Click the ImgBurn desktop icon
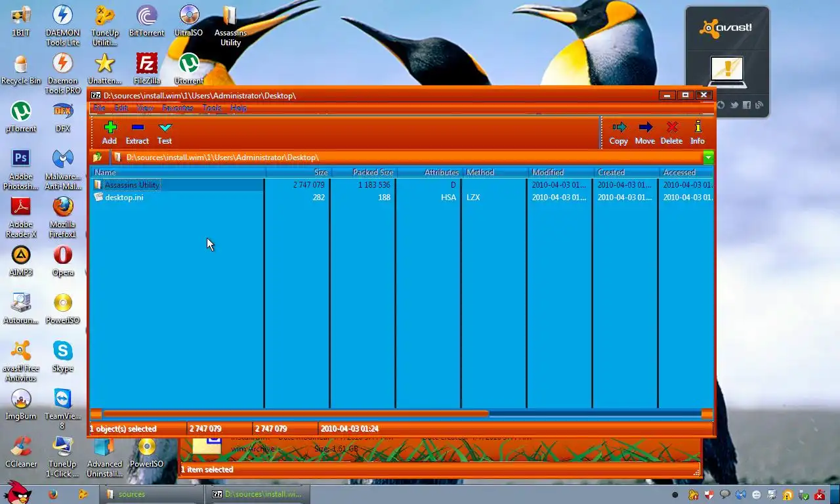Viewport: 840px width, 504px height. (x=21, y=405)
